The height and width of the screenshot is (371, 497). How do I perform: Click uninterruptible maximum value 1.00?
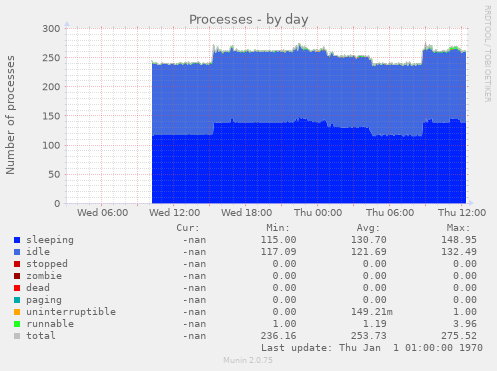465,312
